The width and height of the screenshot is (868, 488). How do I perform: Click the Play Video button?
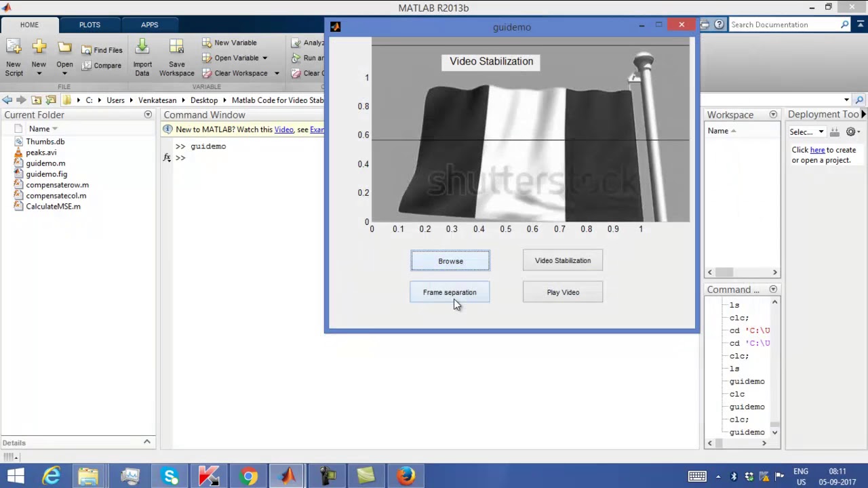point(563,292)
